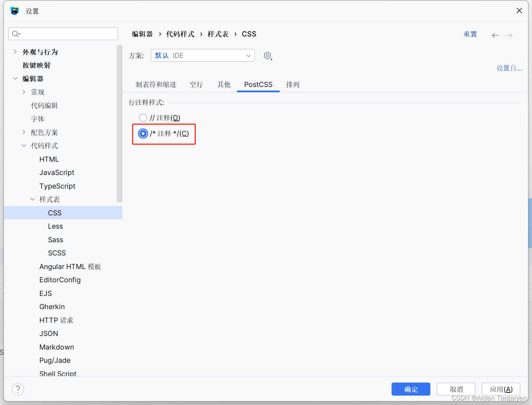Screen dimensions: 532x405
Task: Switch to the 排列 tab
Action: [x=292, y=84]
